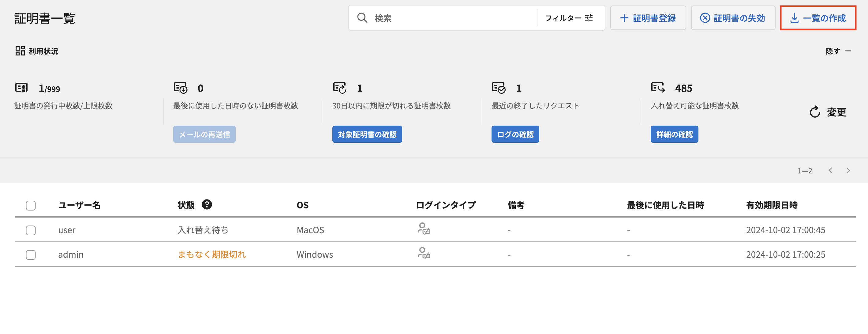Open ログの確認 log check

515,134
